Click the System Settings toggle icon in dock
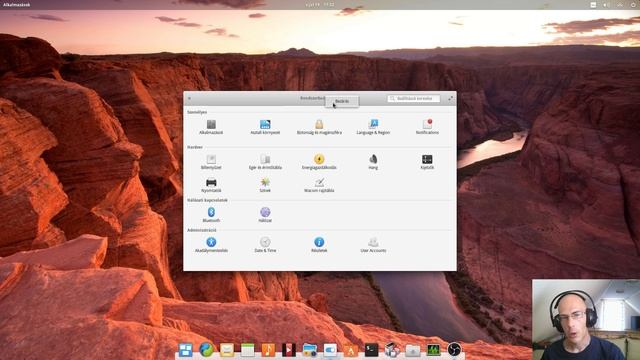The height and width of the screenshot is (360, 640). 330,350
